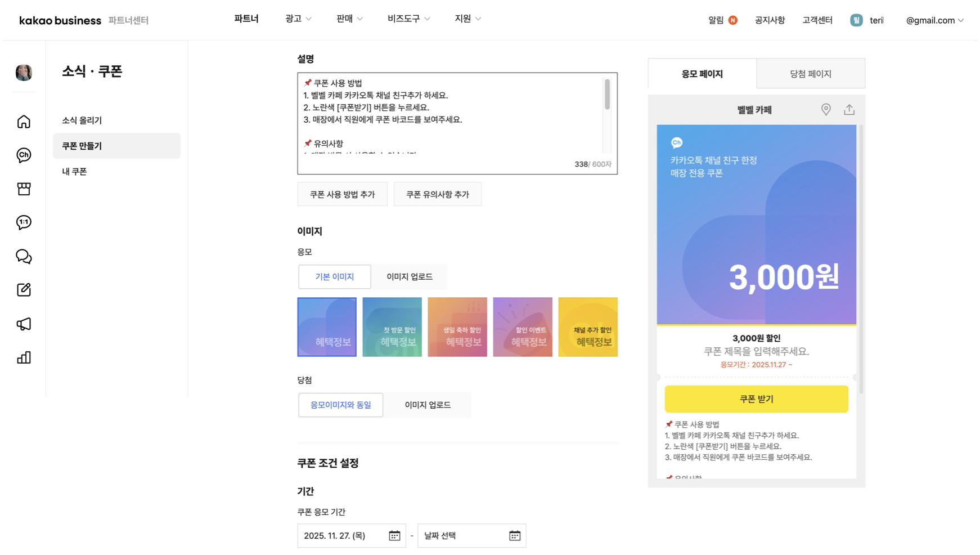Open 내 쿠폰 in the side menu
Image resolution: width=980 pixels, height=555 pixels.
tap(74, 172)
